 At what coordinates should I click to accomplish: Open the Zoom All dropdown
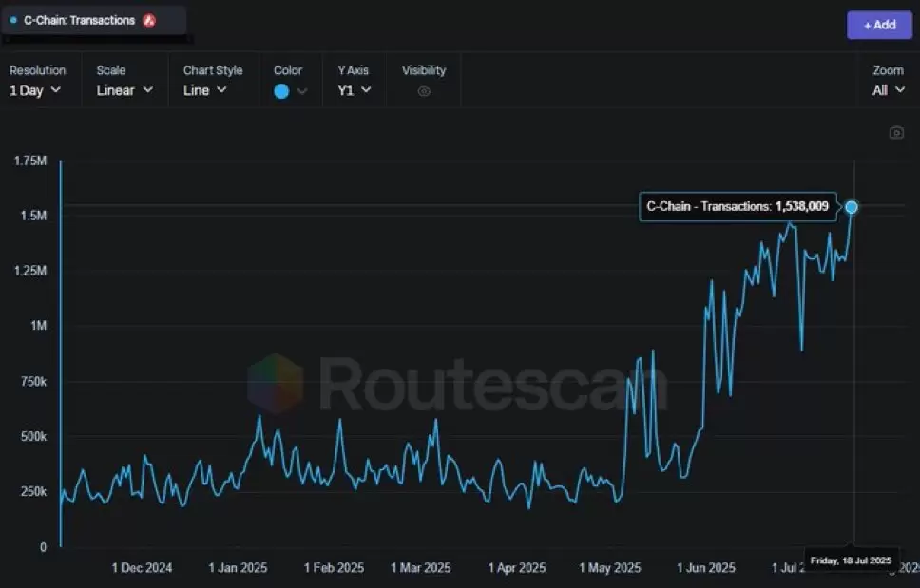click(x=889, y=90)
